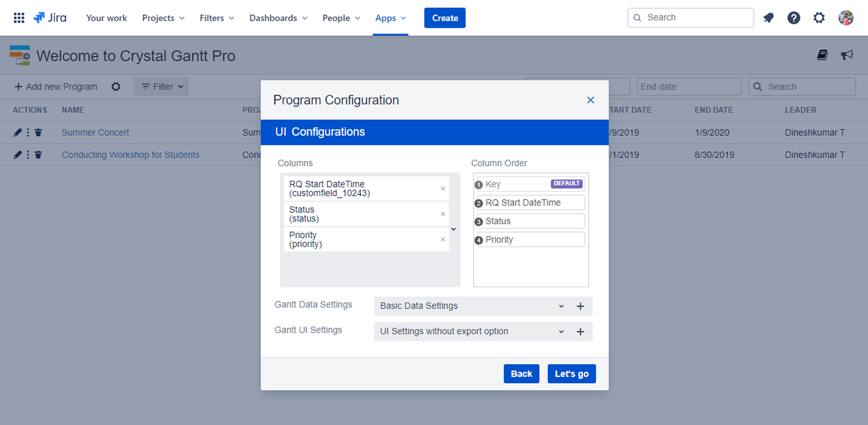Remove the Status column from Columns
Screen dimensions: 868x425
click(442, 214)
